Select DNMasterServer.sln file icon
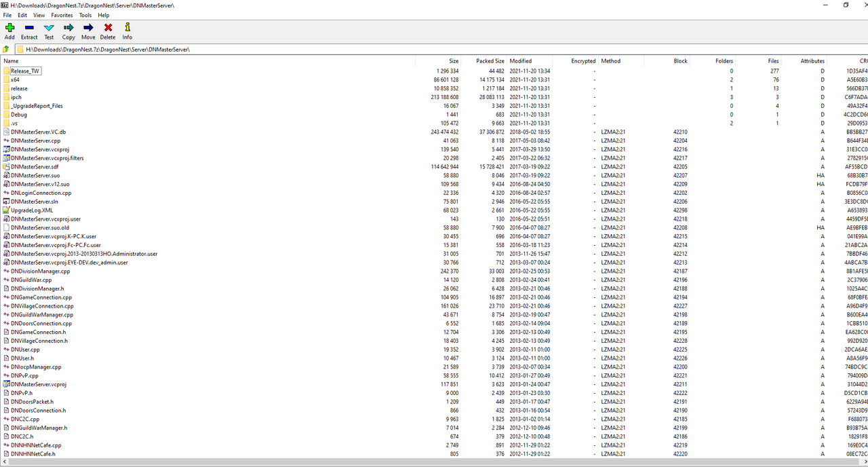The width and height of the screenshot is (868, 467). click(6, 202)
